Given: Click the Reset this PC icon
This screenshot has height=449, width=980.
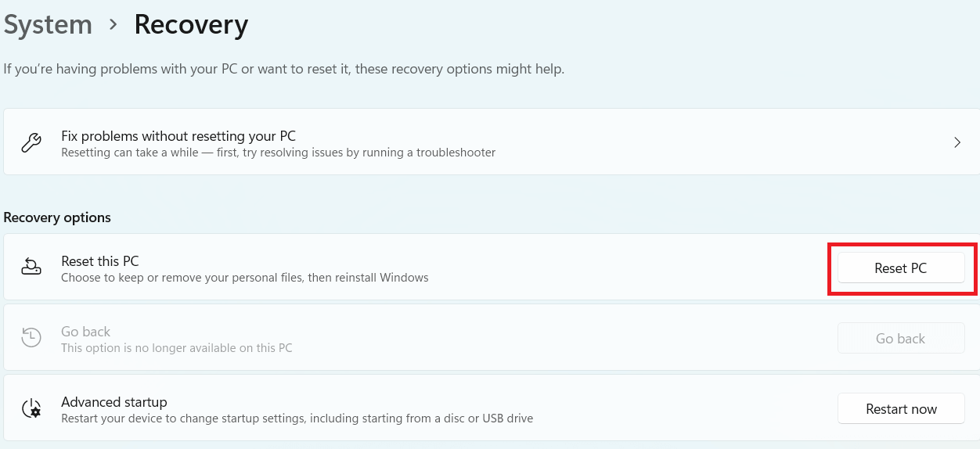Looking at the screenshot, I should click(31, 268).
